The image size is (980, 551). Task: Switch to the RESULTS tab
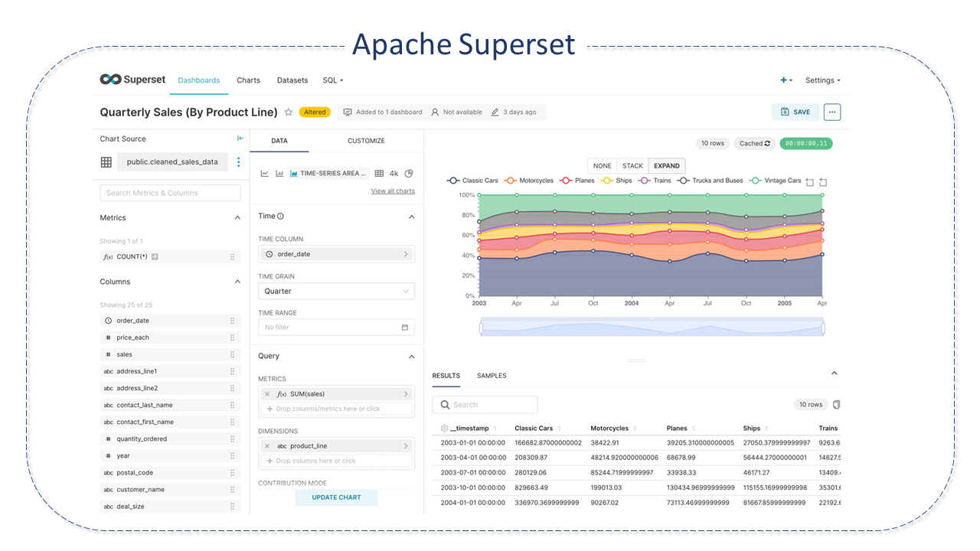446,376
